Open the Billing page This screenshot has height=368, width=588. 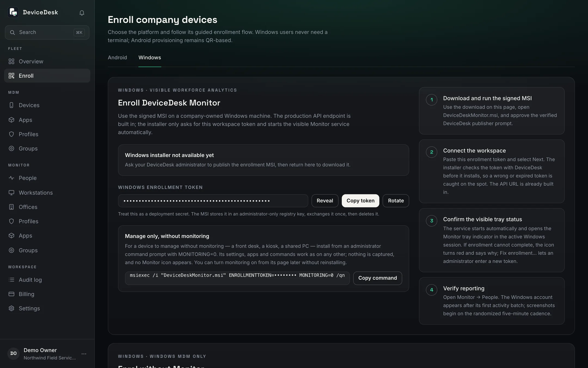click(47, 294)
